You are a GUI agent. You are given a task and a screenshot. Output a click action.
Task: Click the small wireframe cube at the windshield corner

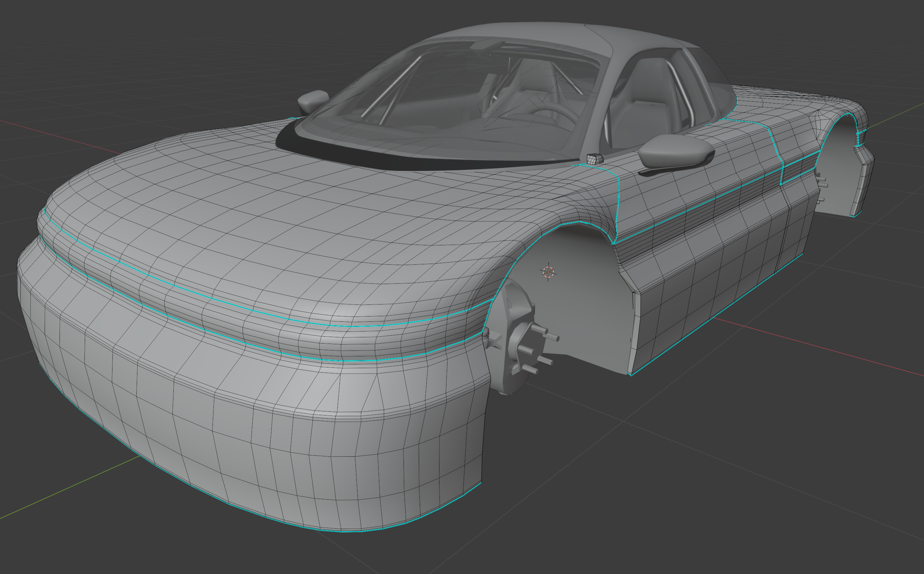(x=595, y=158)
